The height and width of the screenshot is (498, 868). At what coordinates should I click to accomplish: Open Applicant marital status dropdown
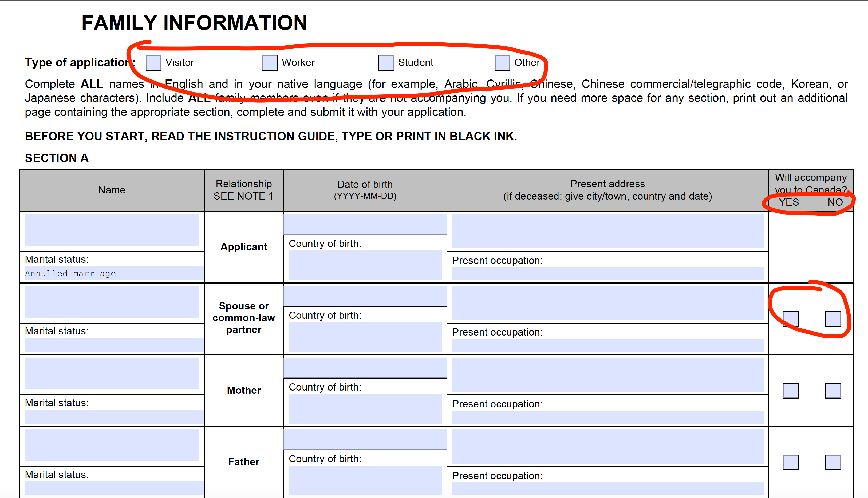tap(197, 273)
